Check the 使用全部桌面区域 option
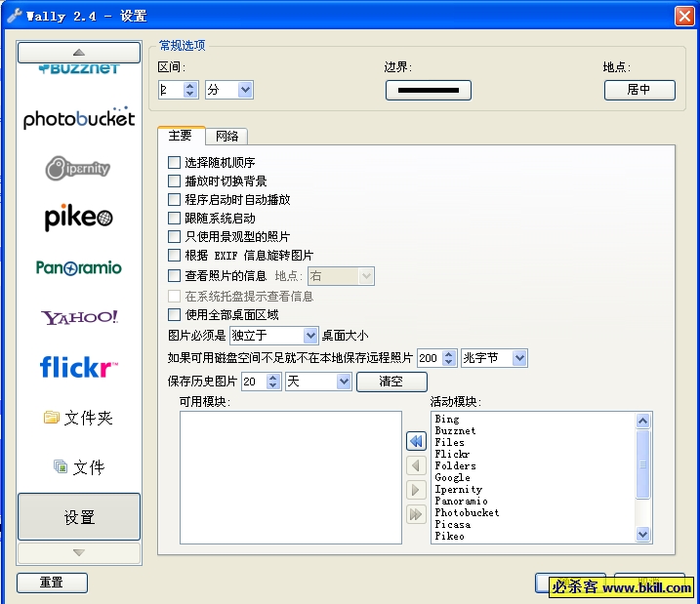 175,315
